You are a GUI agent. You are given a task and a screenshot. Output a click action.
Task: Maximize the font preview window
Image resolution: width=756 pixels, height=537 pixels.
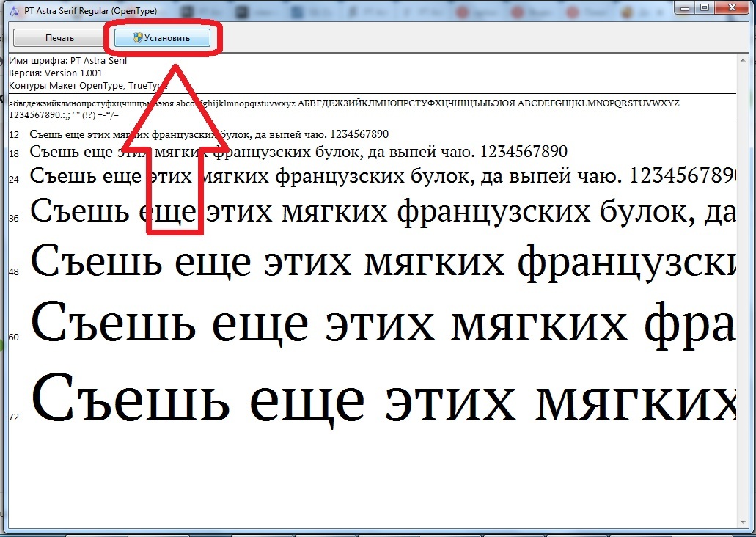click(x=705, y=8)
